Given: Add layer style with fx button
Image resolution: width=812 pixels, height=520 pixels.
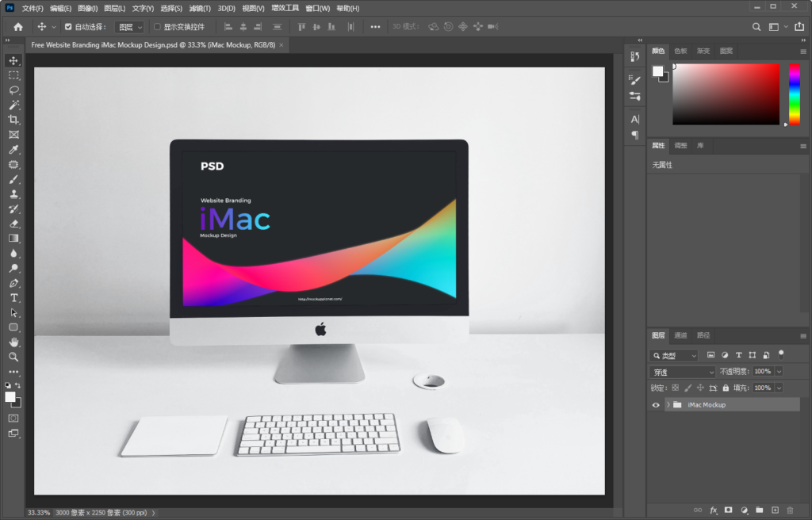Looking at the screenshot, I should point(713,510).
